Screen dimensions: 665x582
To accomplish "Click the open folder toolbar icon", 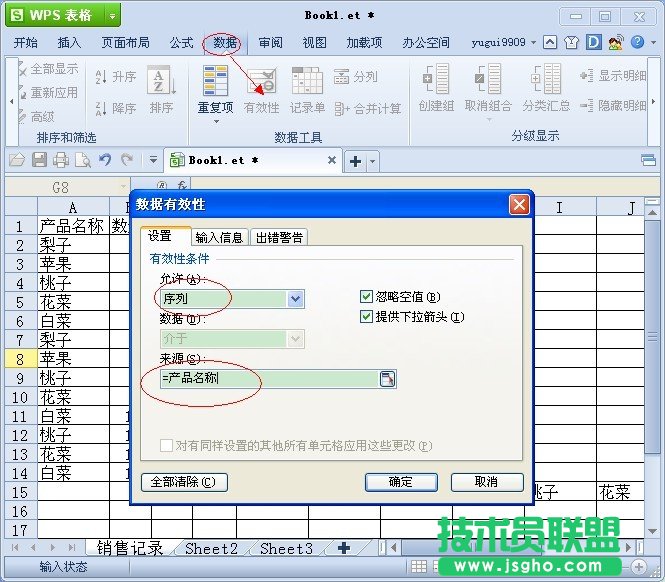I will (x=17, y=160).
